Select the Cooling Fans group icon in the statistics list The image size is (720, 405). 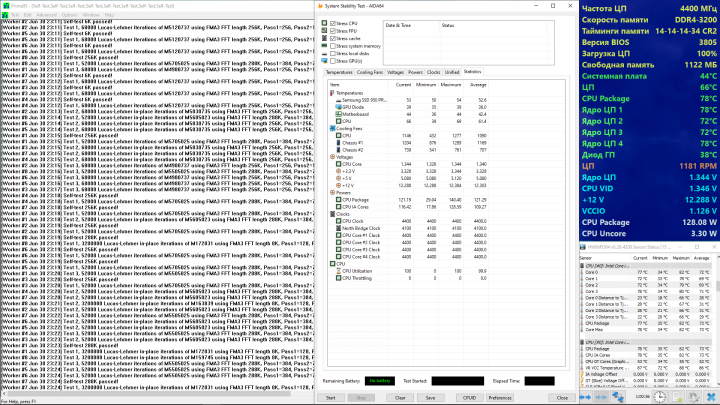332,129
